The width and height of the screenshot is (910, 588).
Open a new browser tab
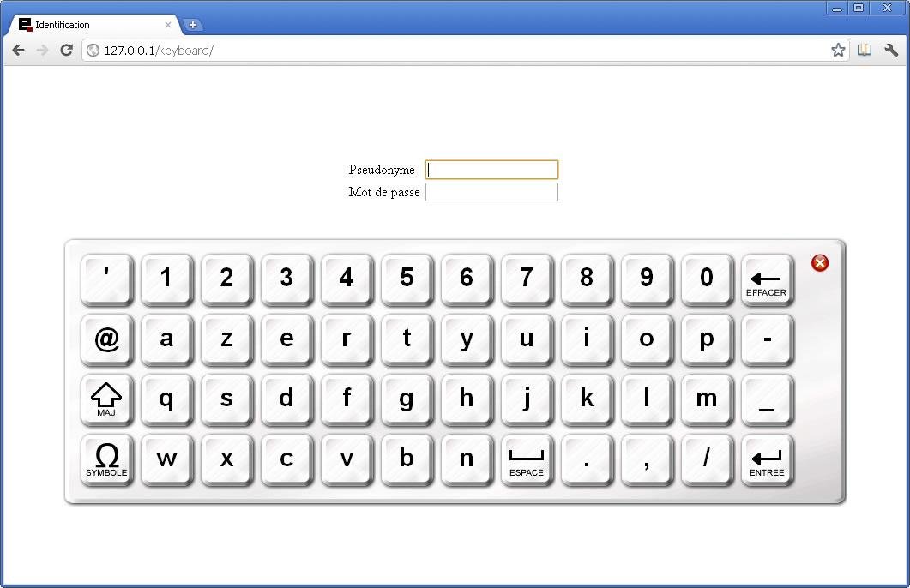pos(194,24)
